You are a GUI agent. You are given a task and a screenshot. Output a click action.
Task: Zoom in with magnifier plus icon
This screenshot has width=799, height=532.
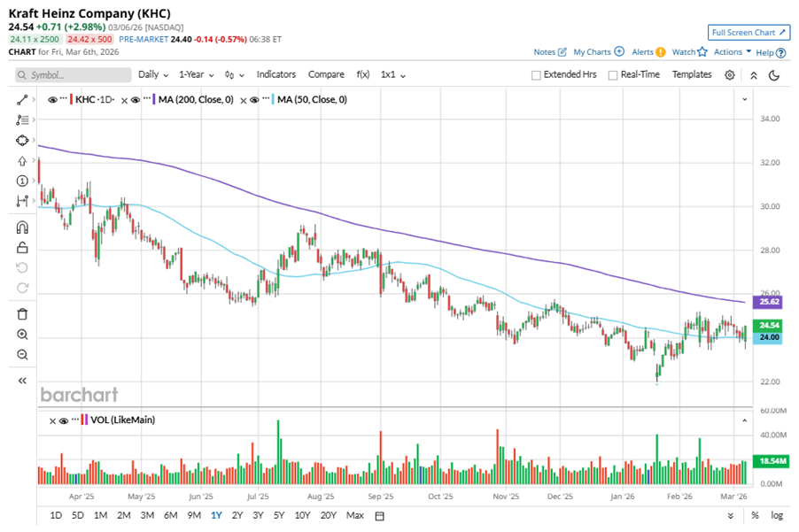[22, 335]
